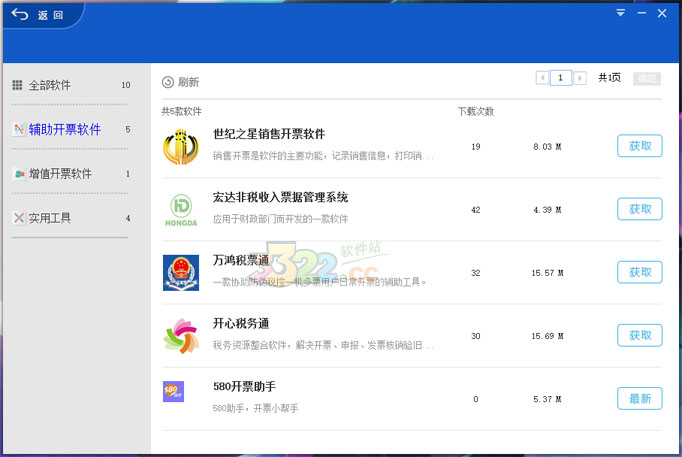This screenshot has width=682, height=457.
Task: Click download count 42
Action: [x=476, y=210]
